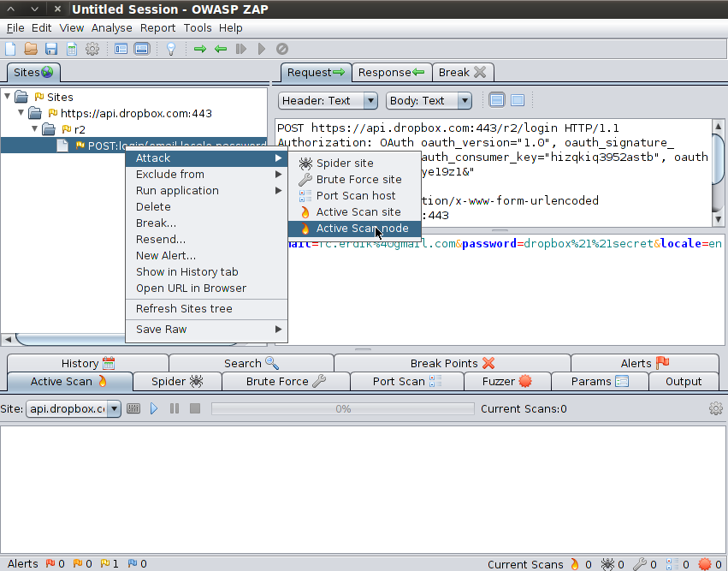This screenshot has height=571, width=728.
Task: Click the Open Session folder icon
Action: point(31,49)
